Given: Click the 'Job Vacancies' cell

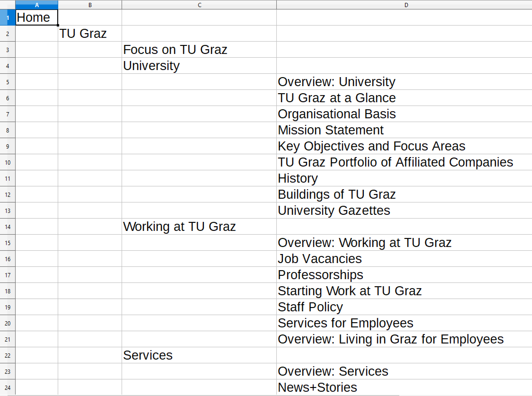Looking at the screenshot, I should click(x=404, y=259).
